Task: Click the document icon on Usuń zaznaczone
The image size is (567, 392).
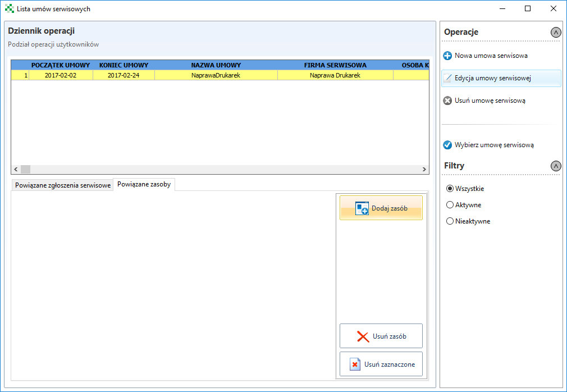Action: [x=355, y=364]
